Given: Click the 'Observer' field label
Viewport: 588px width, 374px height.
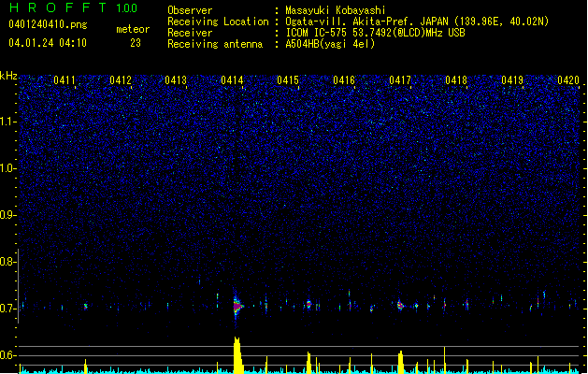Looking at the screenshot, I should (190, 10).
